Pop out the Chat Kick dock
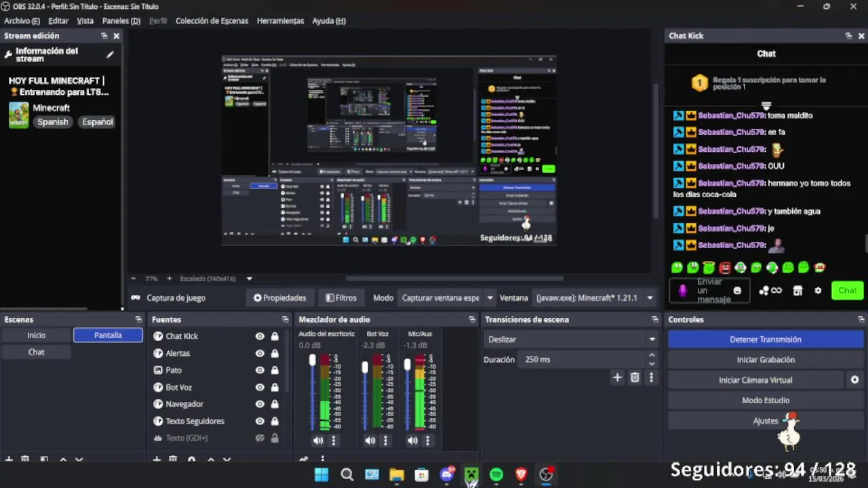 click(848, 36)
